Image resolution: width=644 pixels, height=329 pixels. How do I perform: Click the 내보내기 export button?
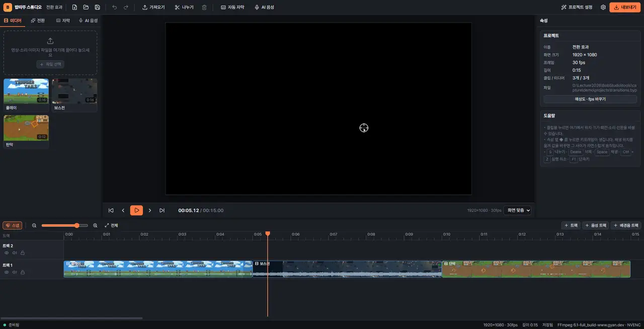point(625,8)
